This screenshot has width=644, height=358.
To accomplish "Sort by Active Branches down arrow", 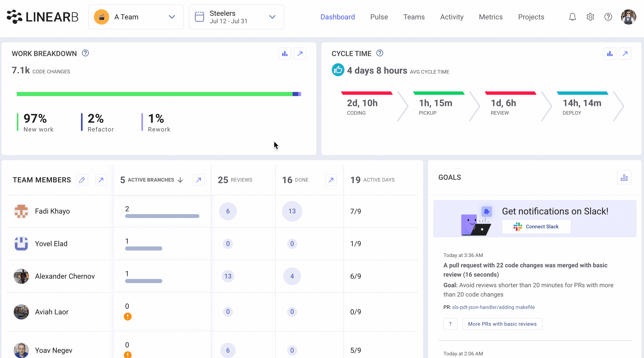I will [180, 180].
